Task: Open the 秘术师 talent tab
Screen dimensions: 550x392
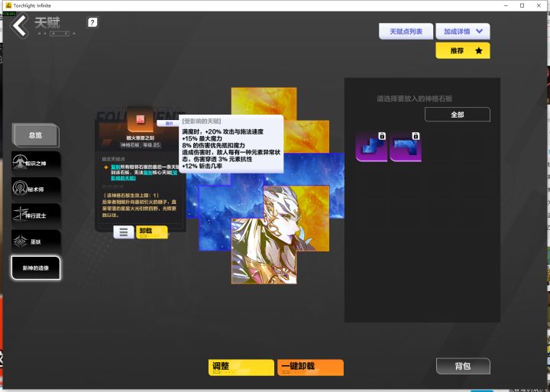Action: click(36, 190)
